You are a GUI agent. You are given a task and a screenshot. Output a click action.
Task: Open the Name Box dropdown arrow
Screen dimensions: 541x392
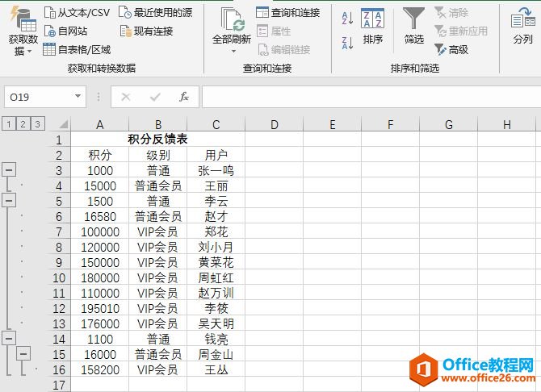[x=78, y=97]
